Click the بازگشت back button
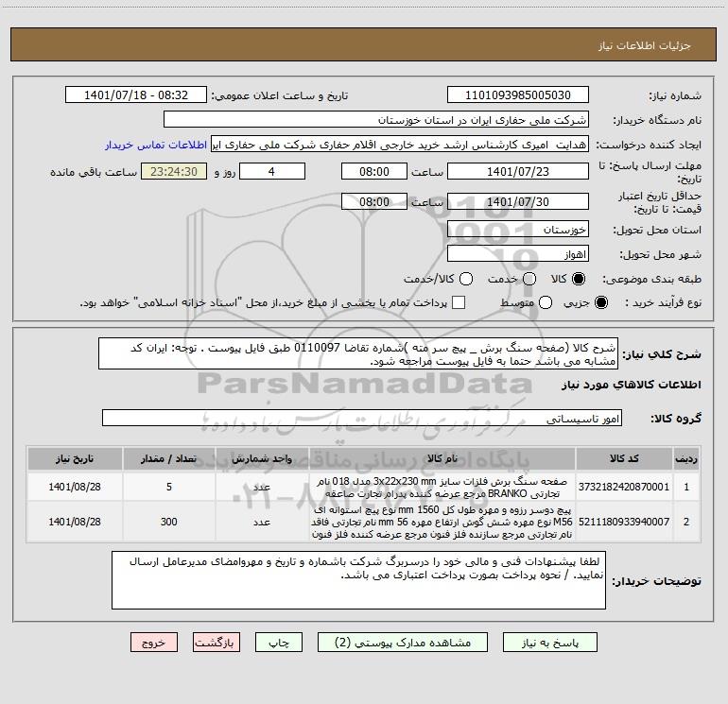This screenshot has width=728, height=704. click(x=217, y=643)
